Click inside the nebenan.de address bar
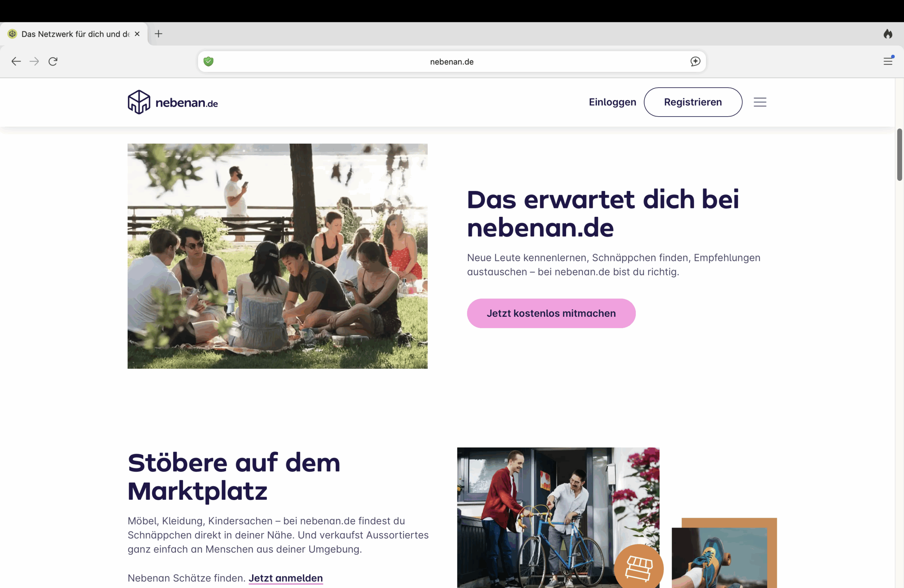This screenshot has width=904, height=588. coord(451,61)
